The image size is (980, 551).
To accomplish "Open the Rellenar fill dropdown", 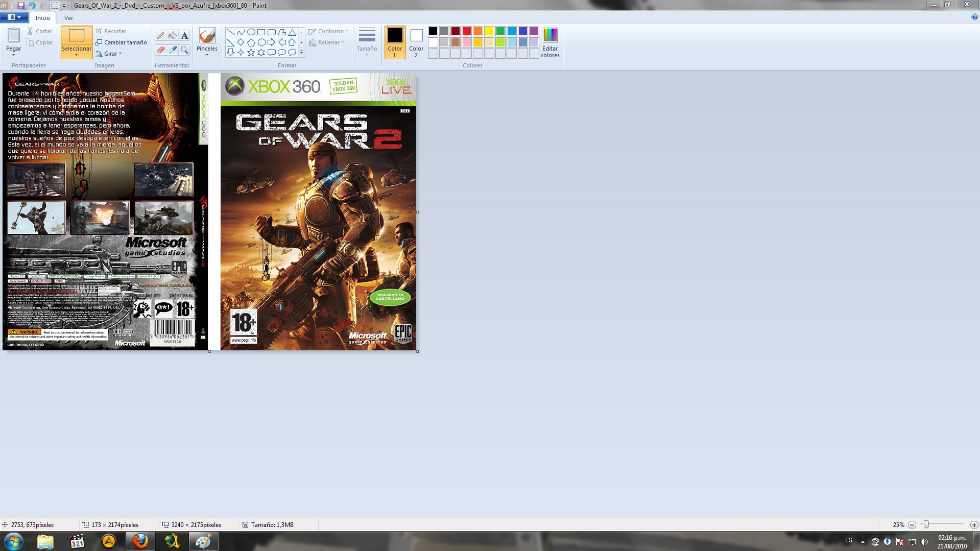I will (327, 42).
